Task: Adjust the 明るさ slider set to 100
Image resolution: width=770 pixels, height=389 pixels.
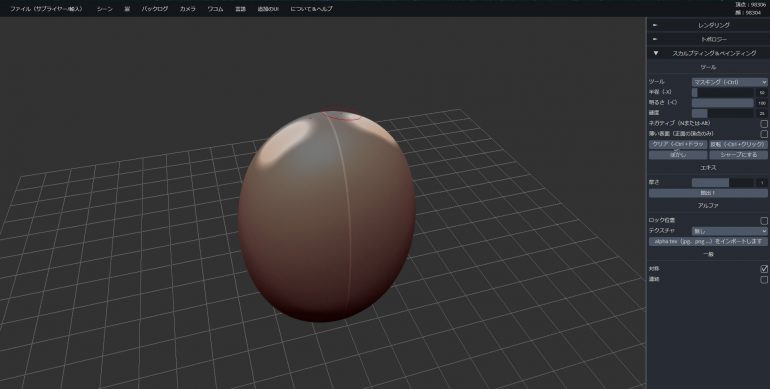Action: (x=723, y=103)
